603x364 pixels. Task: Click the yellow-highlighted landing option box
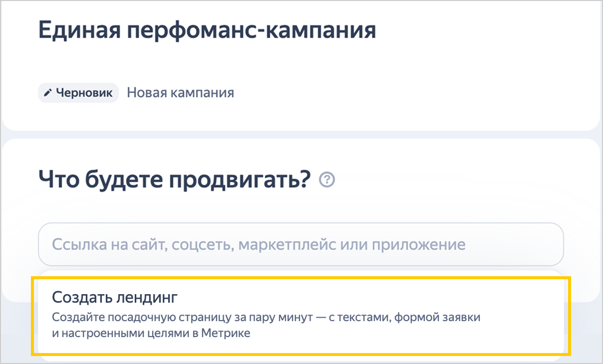click(301, 316)
